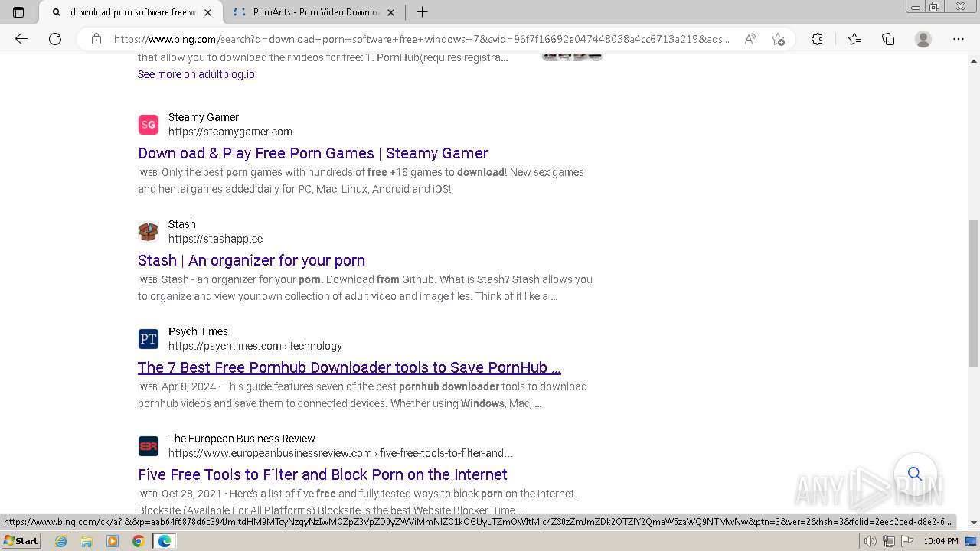View site information lock icon
Screen dimensions: 980x551
[x=96, y=39]
